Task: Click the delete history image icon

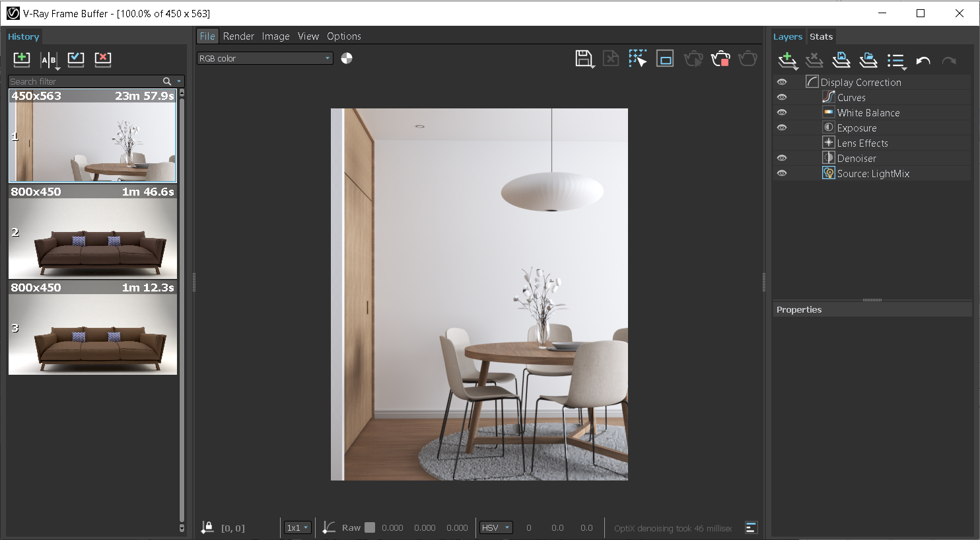Action: coord(103,59)
